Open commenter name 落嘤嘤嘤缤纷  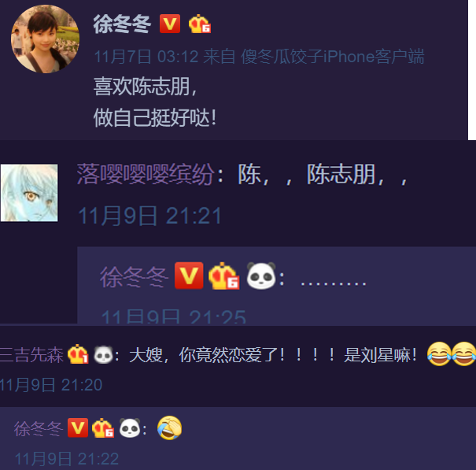[146, 174]
